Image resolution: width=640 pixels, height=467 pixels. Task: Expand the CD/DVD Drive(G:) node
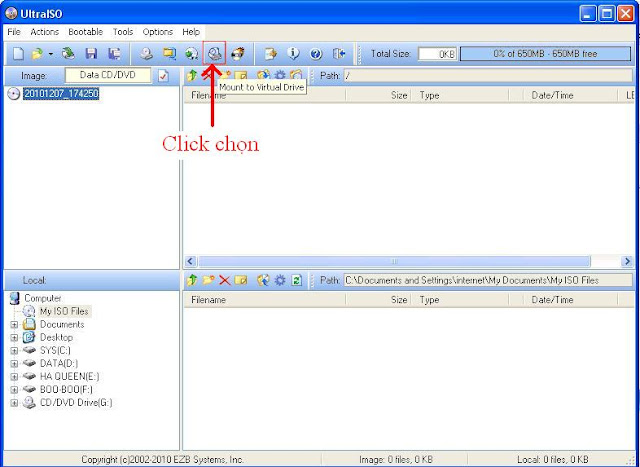14,403
